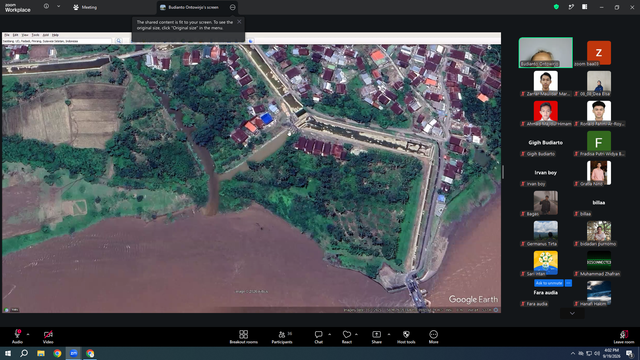Click the Google Earth search magnifier button

[x=118, y=41]
